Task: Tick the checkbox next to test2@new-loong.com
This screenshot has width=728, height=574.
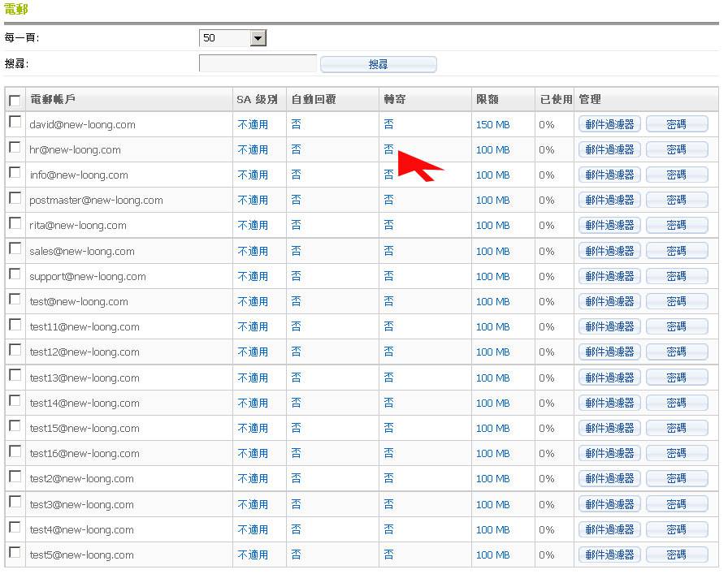Action: click(15, 476)
